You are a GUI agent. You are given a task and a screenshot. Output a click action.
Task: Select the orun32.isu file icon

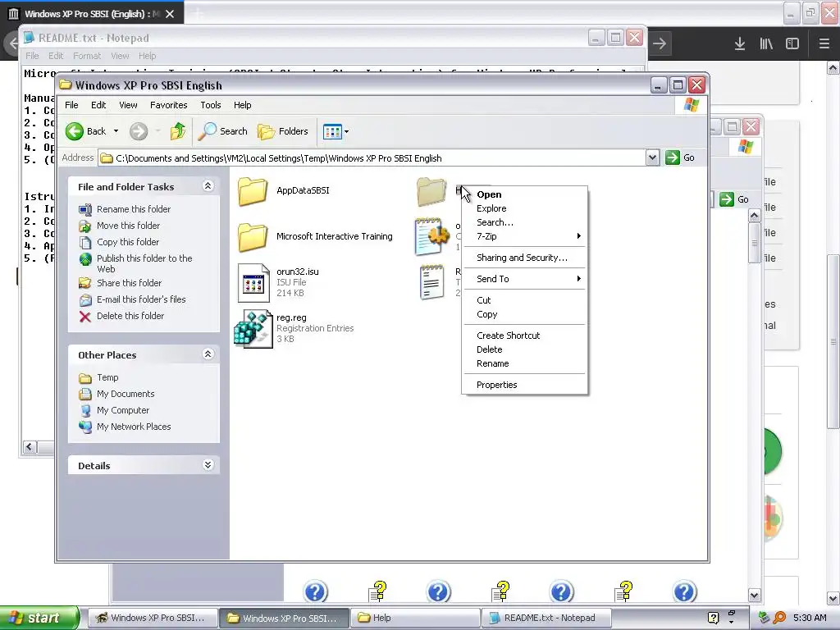pyautogui.click(x=253, y=283)
